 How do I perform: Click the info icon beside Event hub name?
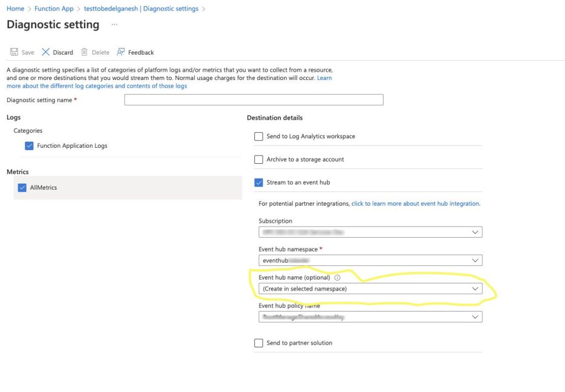pyautogui.click(x=338, y=277)
